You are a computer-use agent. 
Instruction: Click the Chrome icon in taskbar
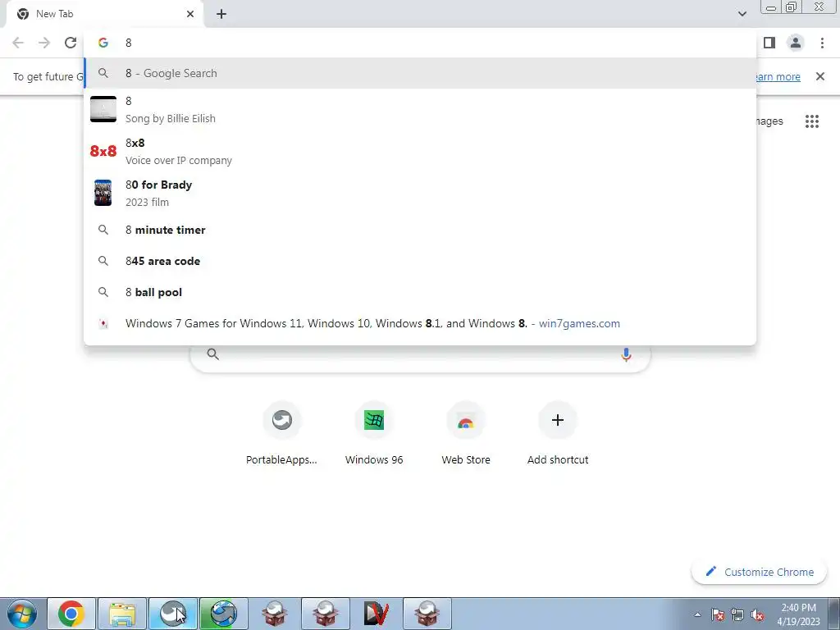pyautogui.click(x=71, y=614)
